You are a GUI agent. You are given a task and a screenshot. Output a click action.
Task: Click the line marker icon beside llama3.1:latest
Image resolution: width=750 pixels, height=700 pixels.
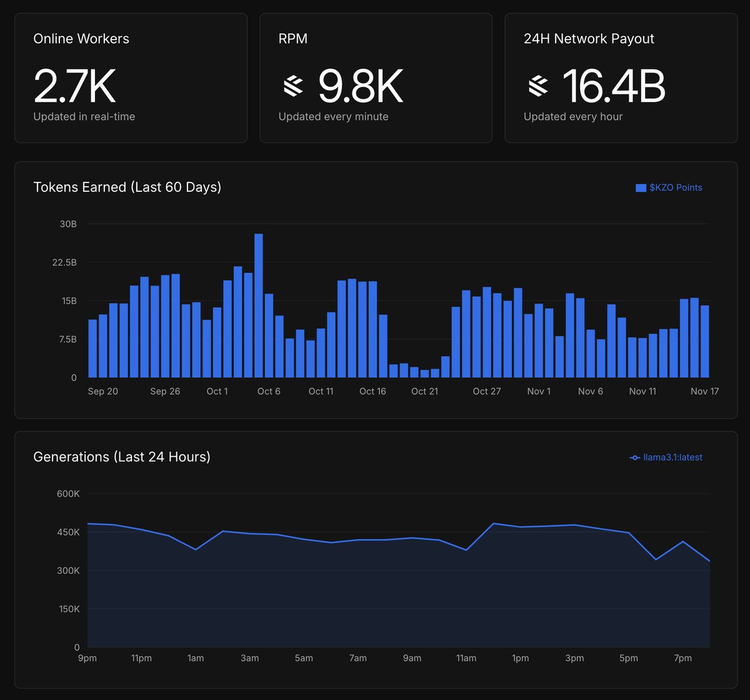pyautogui.click(x=635, y=457)
